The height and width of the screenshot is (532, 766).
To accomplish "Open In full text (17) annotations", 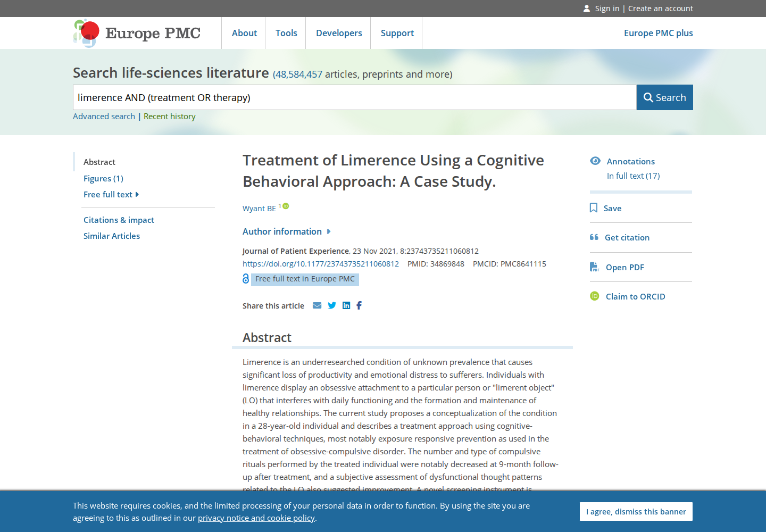I will coord(633,176).
